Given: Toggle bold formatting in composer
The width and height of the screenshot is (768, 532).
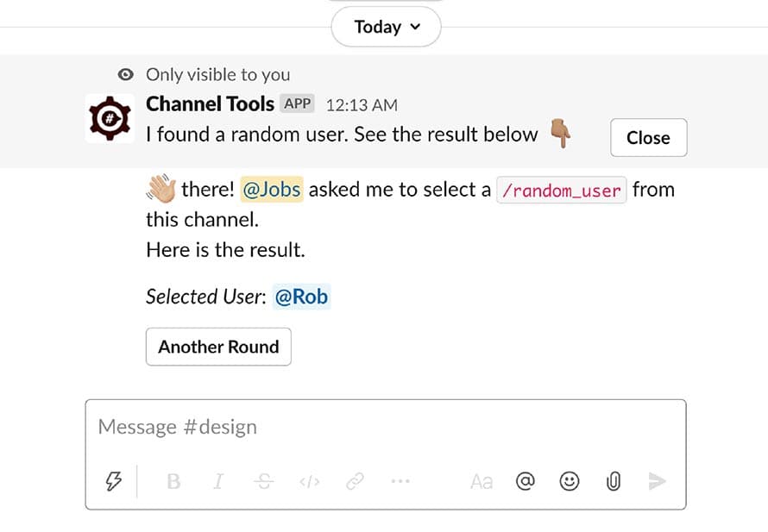Looking at the screenshot, I should click(173, 482).
